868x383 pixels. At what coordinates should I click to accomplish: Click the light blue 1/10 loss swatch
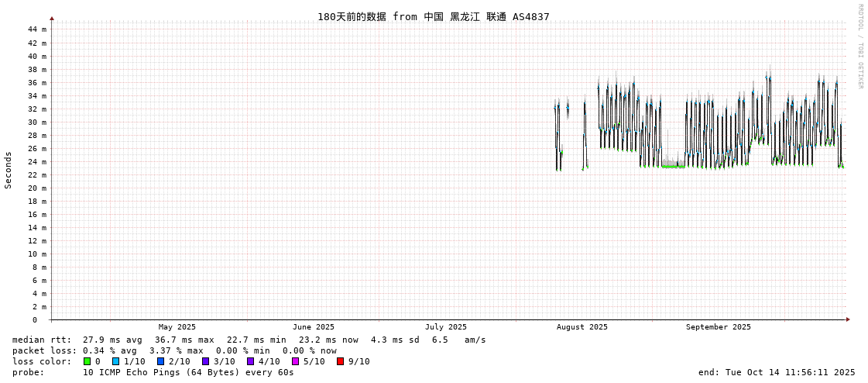pyautogui.click(x=115, y=361)
